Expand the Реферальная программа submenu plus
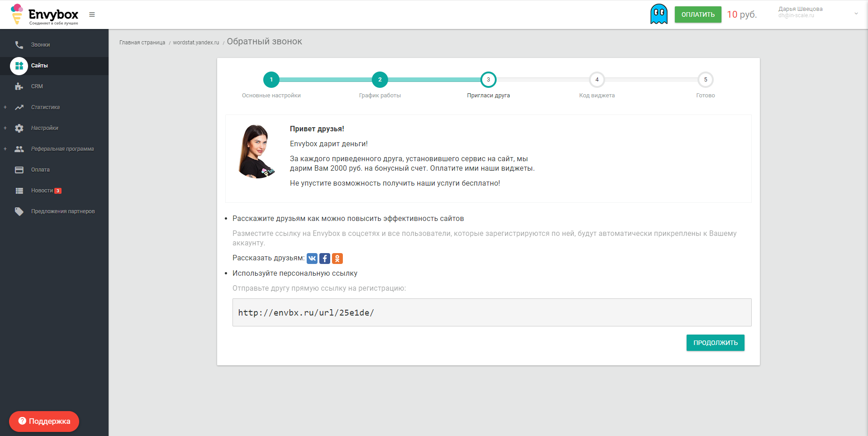The height and width of the screenshot is (436, 868). (5, 149)
